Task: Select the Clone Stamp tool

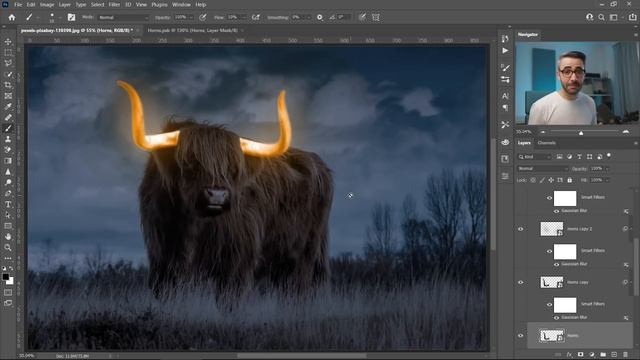Action: [8, 139]
